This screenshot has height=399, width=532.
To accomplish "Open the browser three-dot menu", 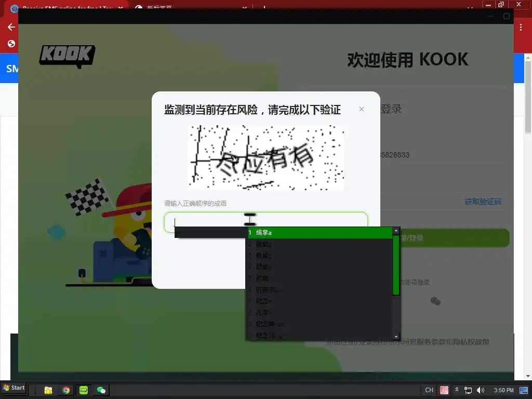I will coord(521,28).
